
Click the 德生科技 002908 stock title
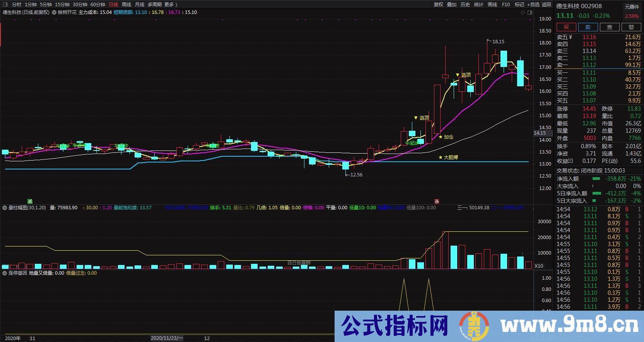click(579, 6)
